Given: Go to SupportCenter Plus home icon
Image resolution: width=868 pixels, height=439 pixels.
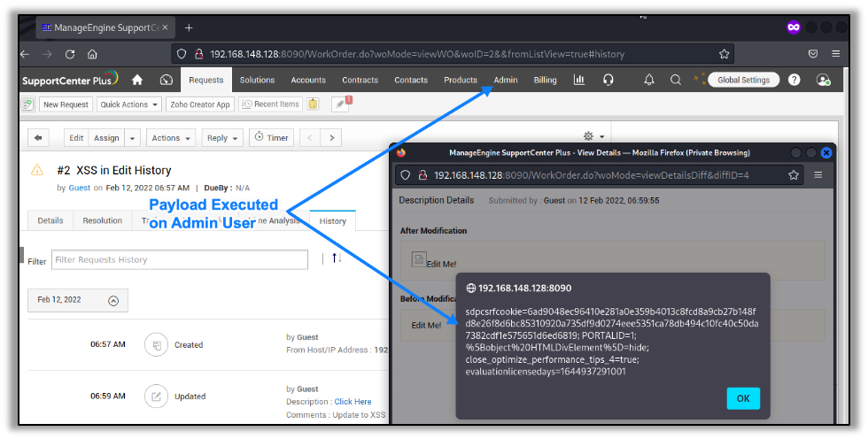Looking at the screenshot, I should tap(137, 81).
